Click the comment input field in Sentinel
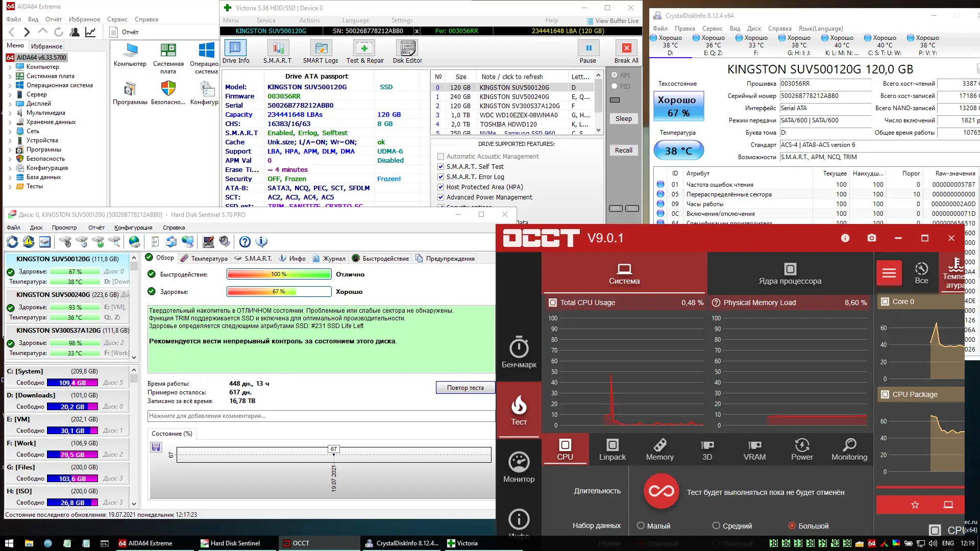This screenshot has width=980, height=551. coord(321,416)
